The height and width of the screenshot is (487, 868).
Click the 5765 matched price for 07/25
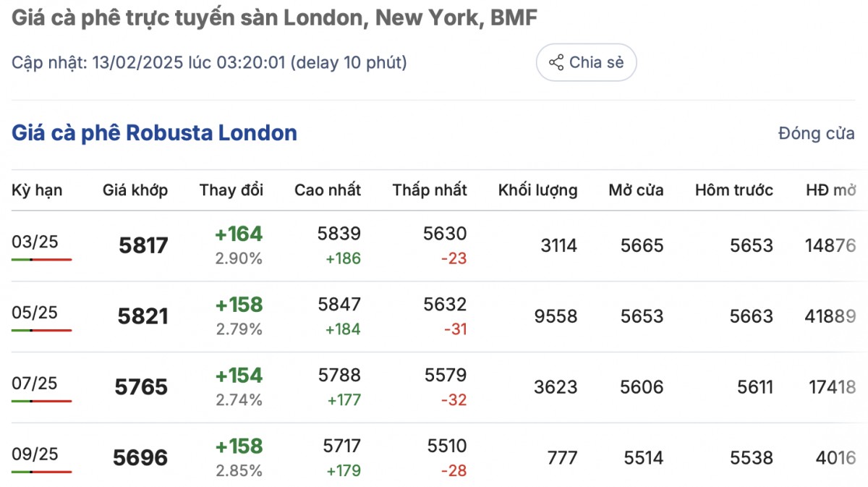(x=141, y=387)
